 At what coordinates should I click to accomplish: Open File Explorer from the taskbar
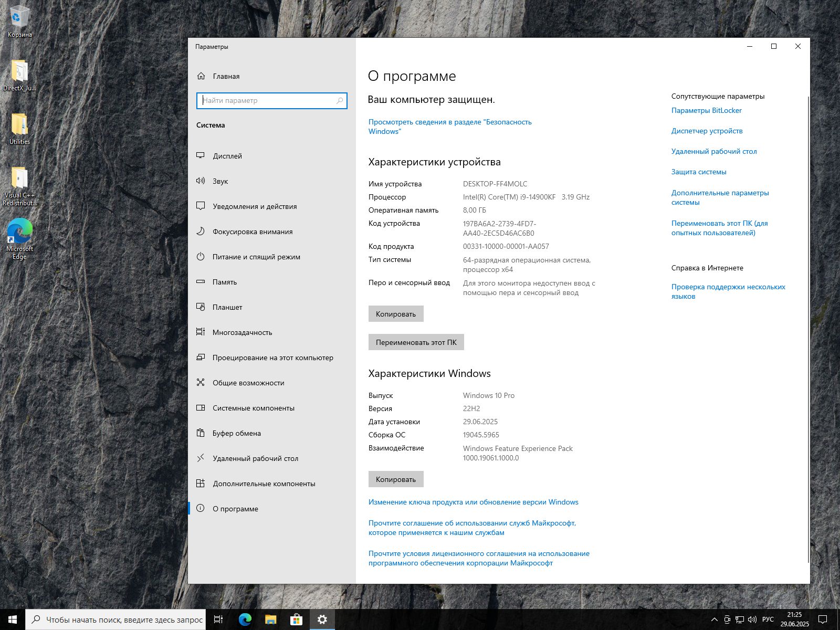pos(271,619)
